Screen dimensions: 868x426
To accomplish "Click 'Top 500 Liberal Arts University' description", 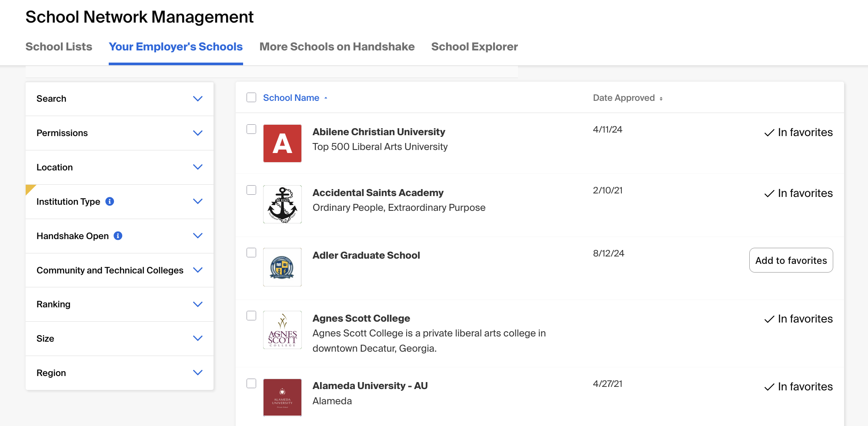I will pyautogui.click(x=380, y=147).
